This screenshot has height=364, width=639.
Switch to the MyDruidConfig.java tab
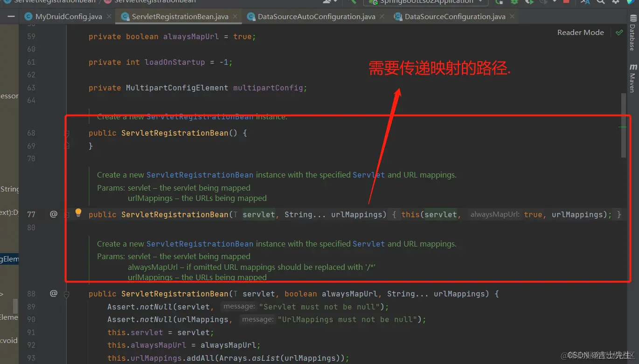[x=69, y=17]
